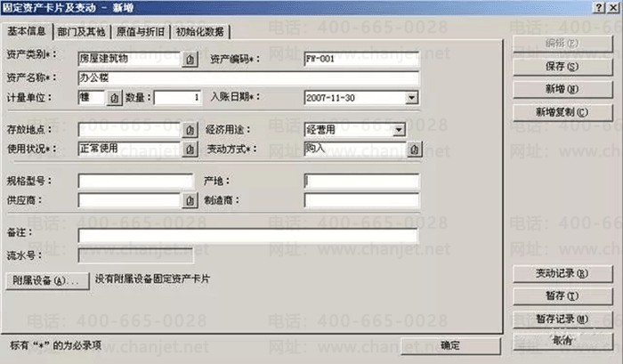Open lookup icon beside 计量单位 field
Screen dimensions: 623x364
[115, 98]
